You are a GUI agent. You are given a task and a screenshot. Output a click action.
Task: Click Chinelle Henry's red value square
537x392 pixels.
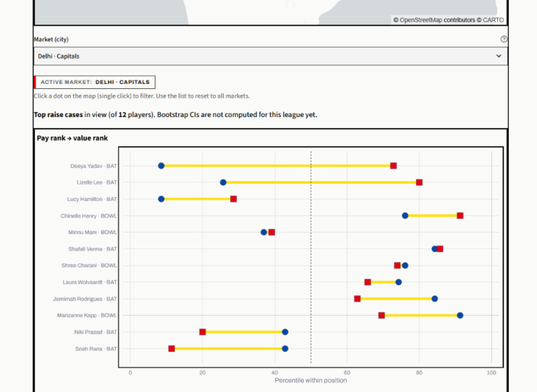pyautogui.click(x=460, y=215)
